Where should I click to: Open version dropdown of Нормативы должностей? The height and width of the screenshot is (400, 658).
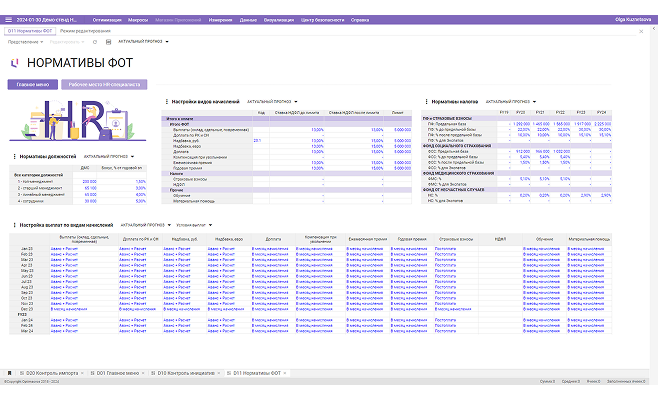pos(109,157)
